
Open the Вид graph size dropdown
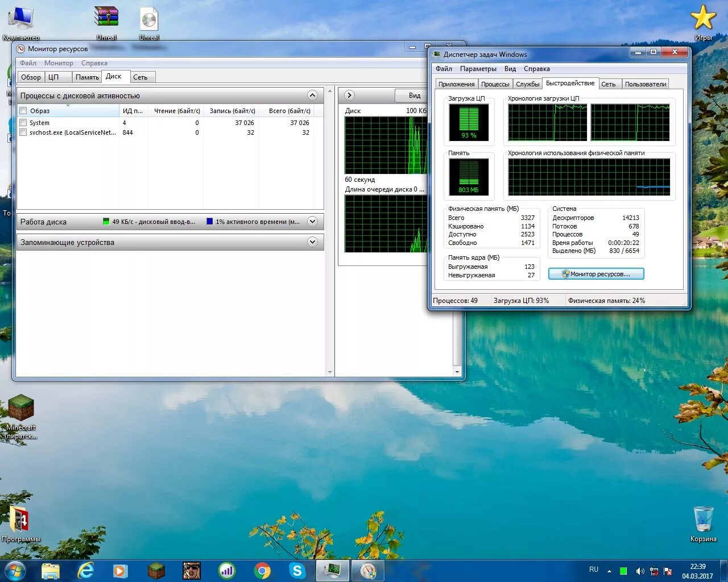[411, 95]
